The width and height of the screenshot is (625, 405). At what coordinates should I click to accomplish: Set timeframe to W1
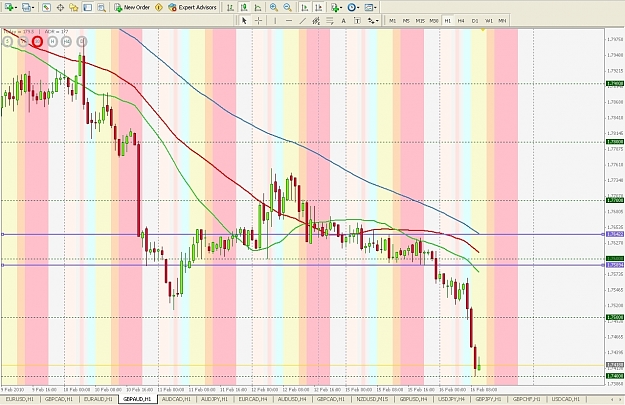[489, 21]
